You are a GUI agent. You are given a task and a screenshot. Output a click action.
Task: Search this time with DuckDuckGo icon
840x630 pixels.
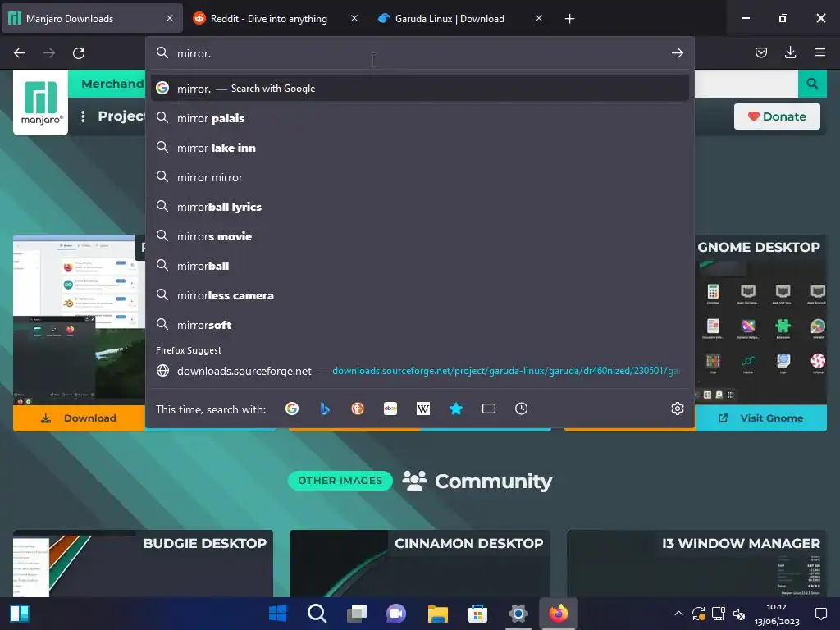358,409
